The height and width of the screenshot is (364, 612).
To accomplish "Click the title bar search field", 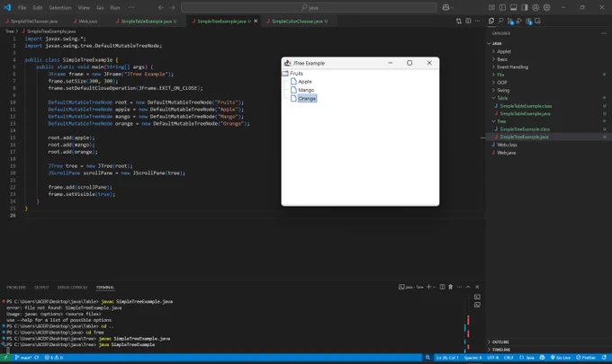I will pyautogui.click(x=309, y=7).
